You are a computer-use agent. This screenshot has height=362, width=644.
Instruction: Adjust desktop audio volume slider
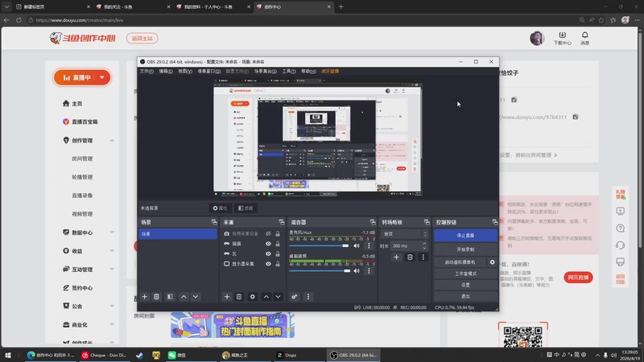(x=320, y=271)
